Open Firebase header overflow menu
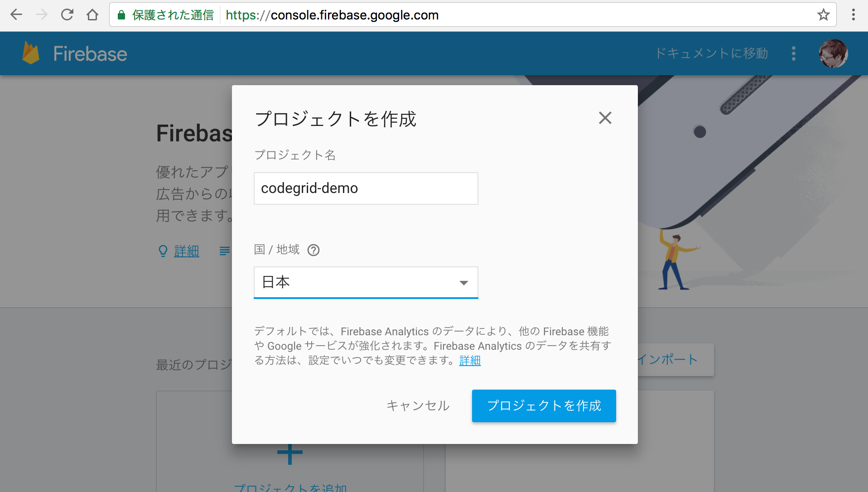 pos(793,53)
